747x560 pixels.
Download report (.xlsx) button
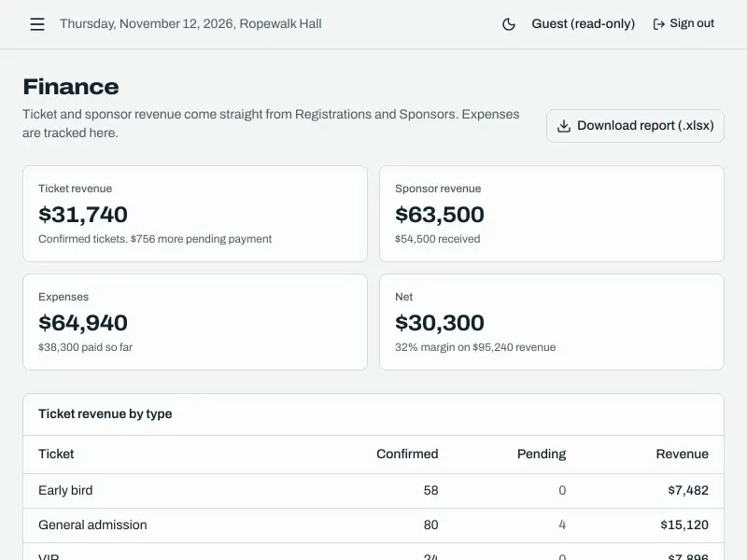pos(635,126)
